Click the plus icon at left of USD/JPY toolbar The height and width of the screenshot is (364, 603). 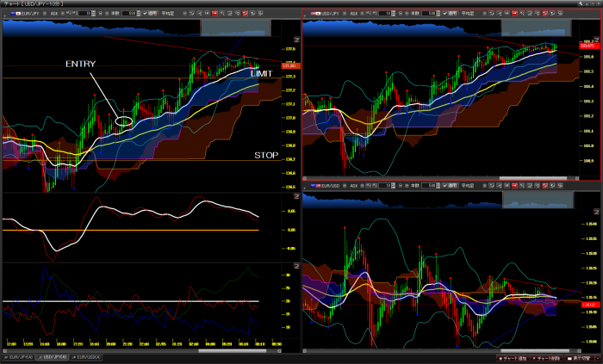pyautogui.click(x=305, y=15)
